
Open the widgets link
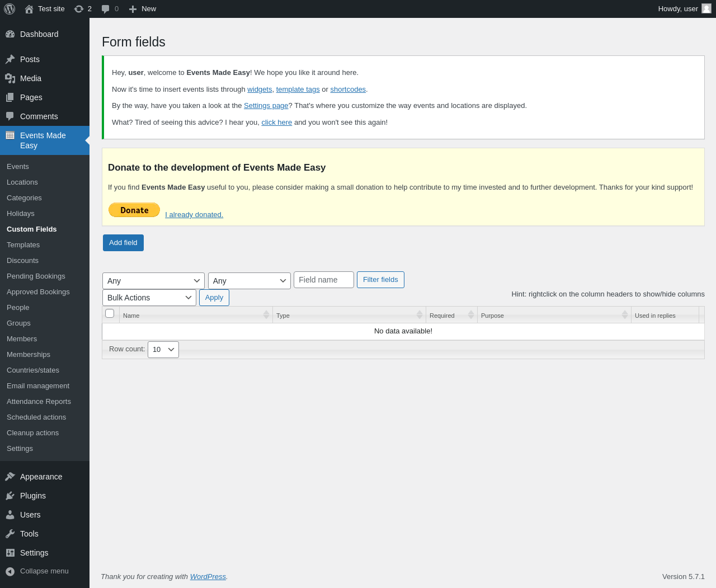260,90
